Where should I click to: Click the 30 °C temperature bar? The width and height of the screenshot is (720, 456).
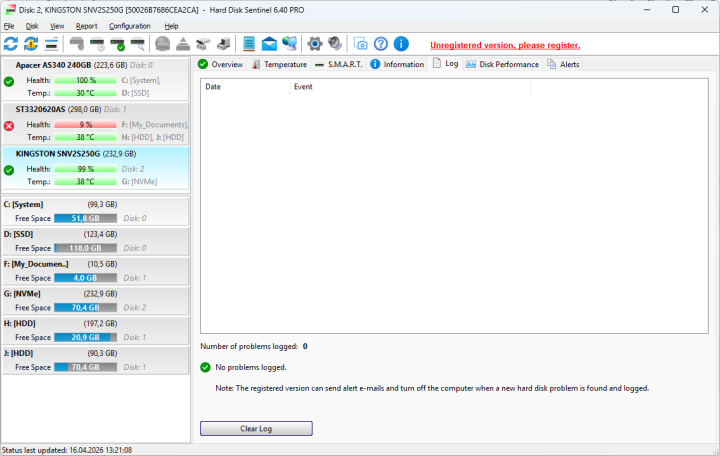tap(85, 93)
